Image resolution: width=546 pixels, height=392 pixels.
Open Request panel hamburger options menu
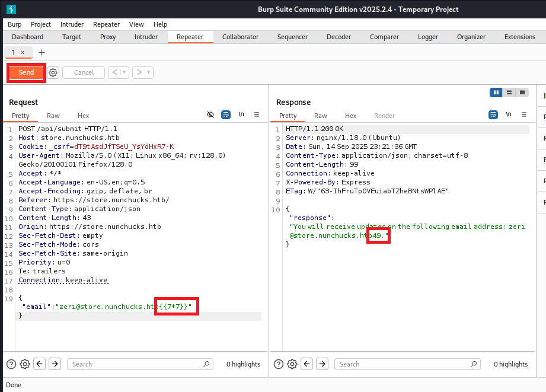coord(257,114)
